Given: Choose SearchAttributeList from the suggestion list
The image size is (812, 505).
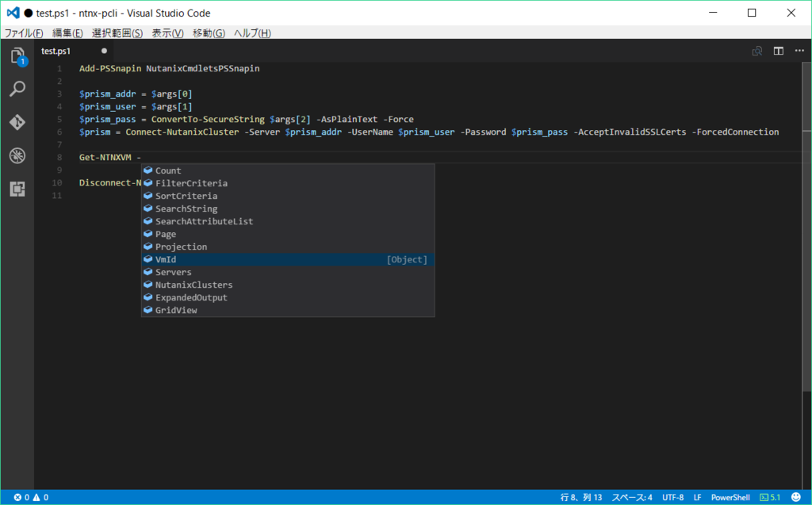Looking at the screenshot, I should (x=288, y=221).
